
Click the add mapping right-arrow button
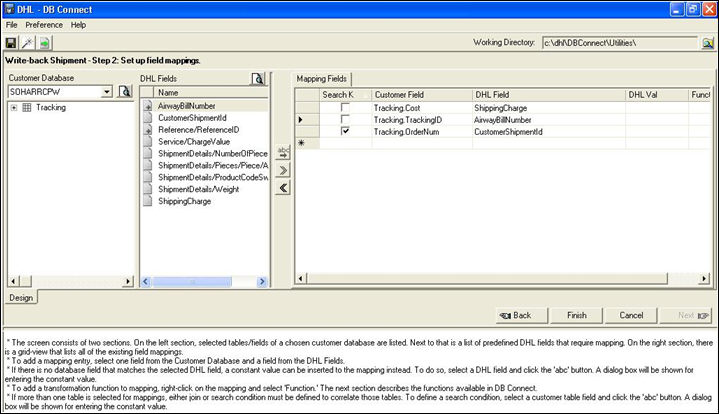point(283,170)
